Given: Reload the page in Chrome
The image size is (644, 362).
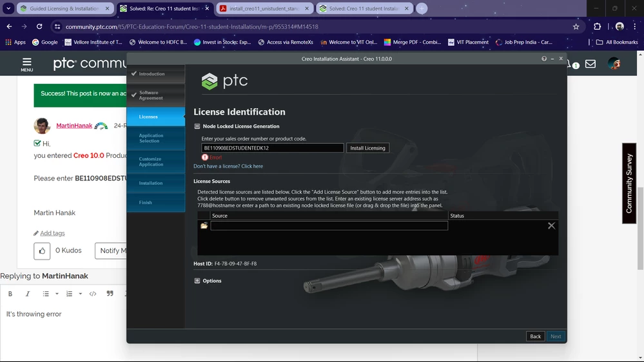Looking at the screenshot, I should tap(39, 26).
